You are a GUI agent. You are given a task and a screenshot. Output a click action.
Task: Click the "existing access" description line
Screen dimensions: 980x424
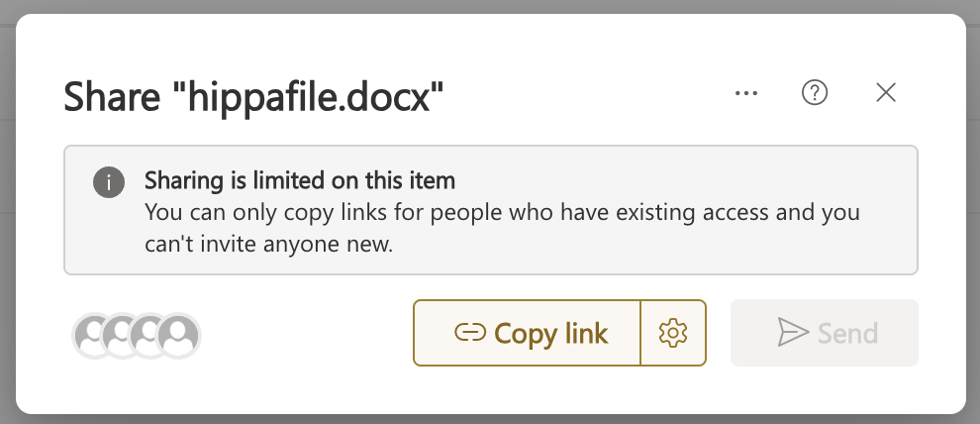pyautogui.click(x=501, y=212)
